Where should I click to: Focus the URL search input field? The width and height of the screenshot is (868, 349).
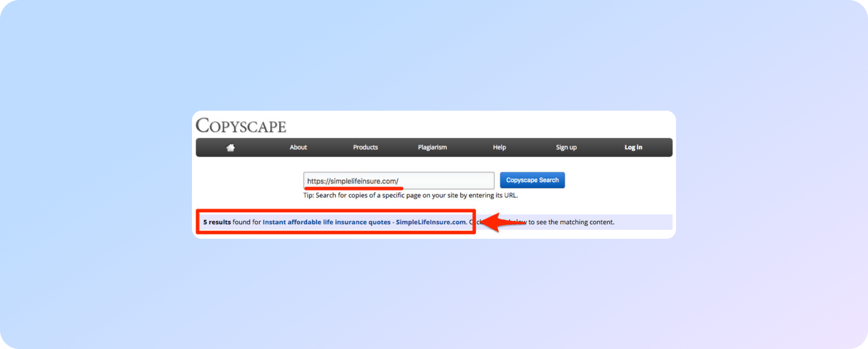[x=399, y=180]
